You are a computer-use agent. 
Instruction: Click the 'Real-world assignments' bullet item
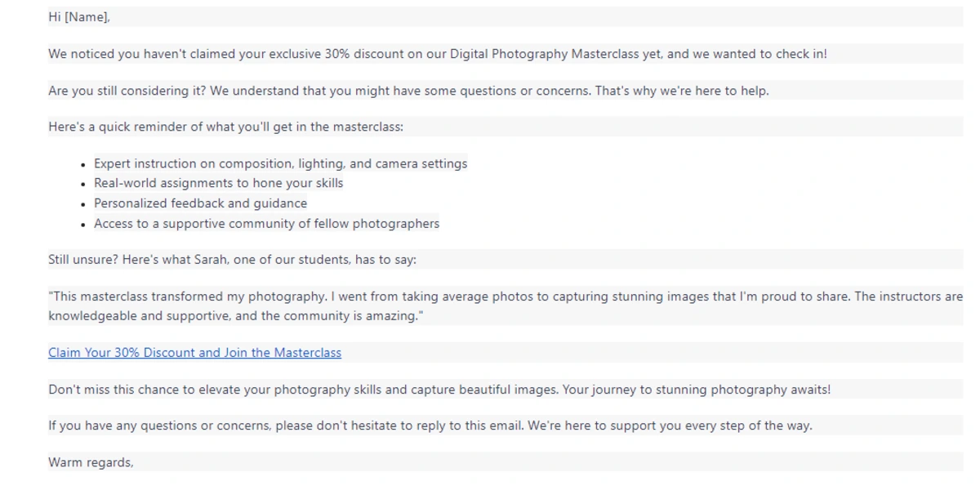click(x=219, y=183)
